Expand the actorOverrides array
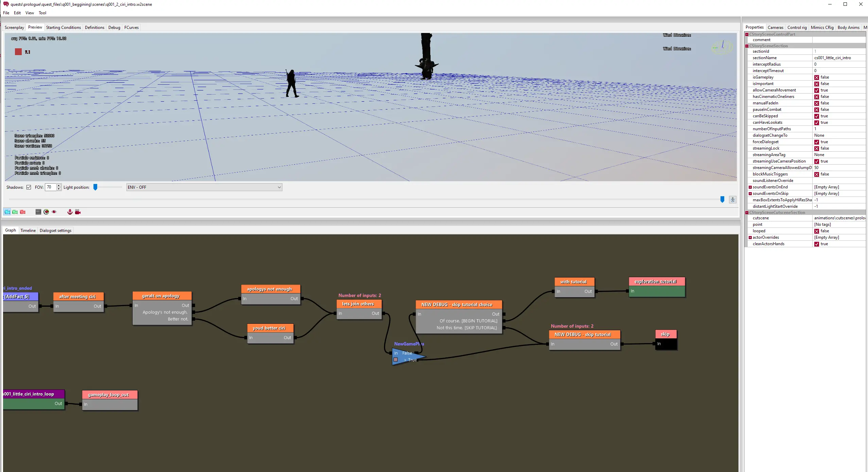This screenshot has height=472, width=868. pos(750,237)
